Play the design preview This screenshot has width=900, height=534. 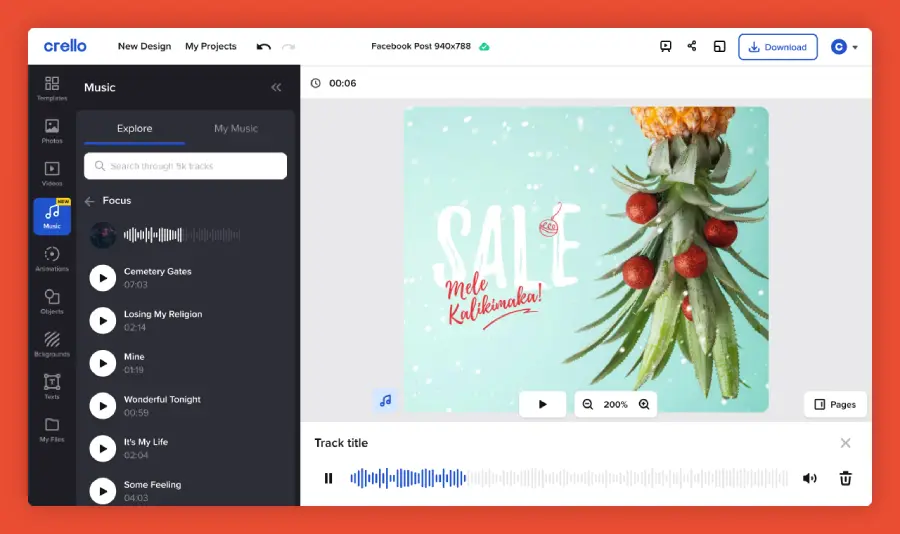[542, 404]
